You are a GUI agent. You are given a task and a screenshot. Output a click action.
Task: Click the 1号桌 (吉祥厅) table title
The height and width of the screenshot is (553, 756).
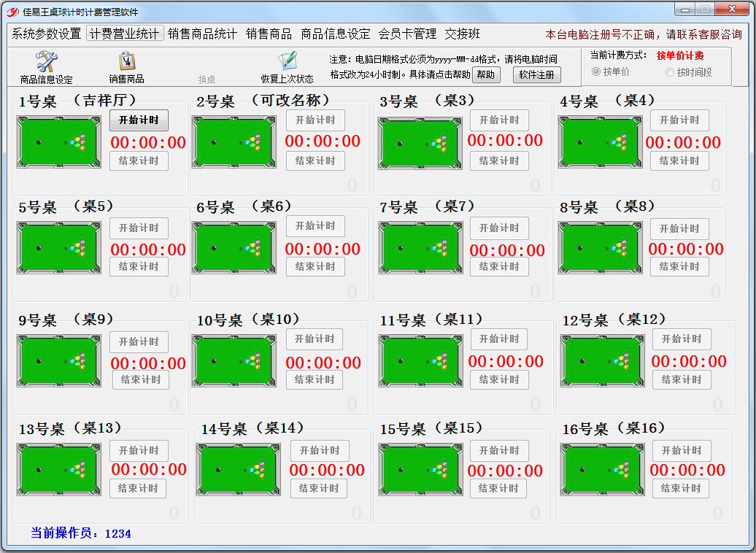tap(77, 101)
